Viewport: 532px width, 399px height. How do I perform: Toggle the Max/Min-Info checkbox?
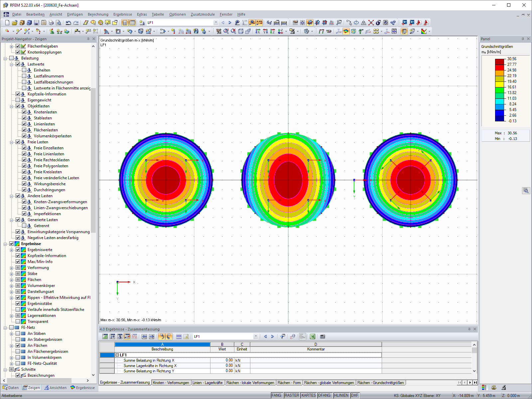coord(18,262)
